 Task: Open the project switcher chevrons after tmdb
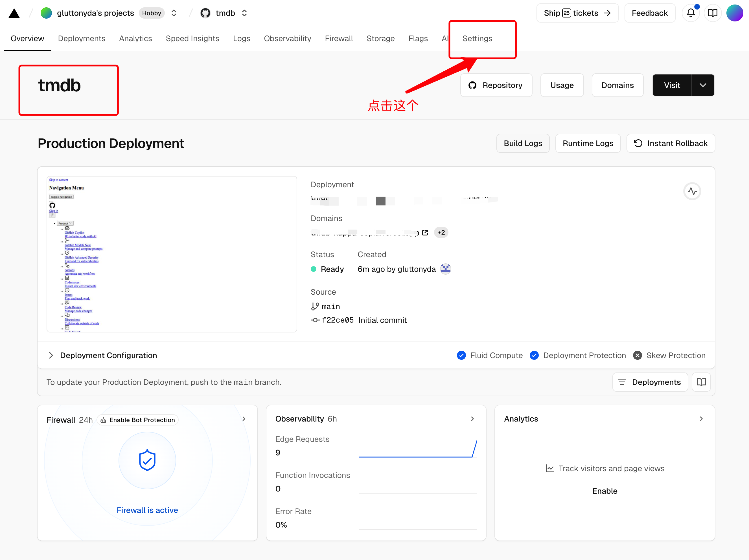coord(244,13)
